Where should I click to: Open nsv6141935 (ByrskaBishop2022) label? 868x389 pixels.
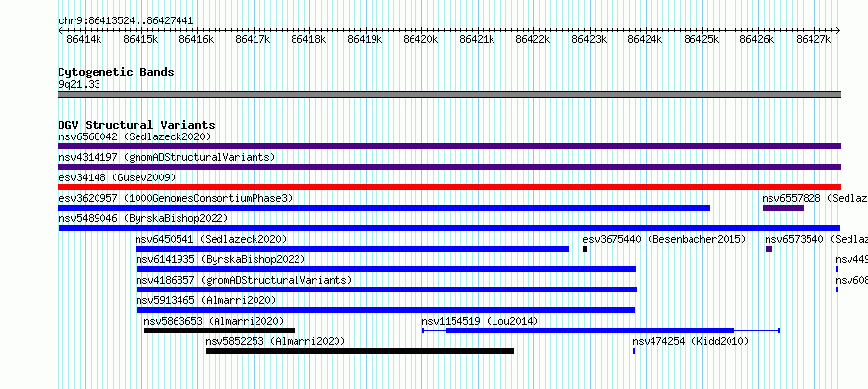(x=220, y=259)
